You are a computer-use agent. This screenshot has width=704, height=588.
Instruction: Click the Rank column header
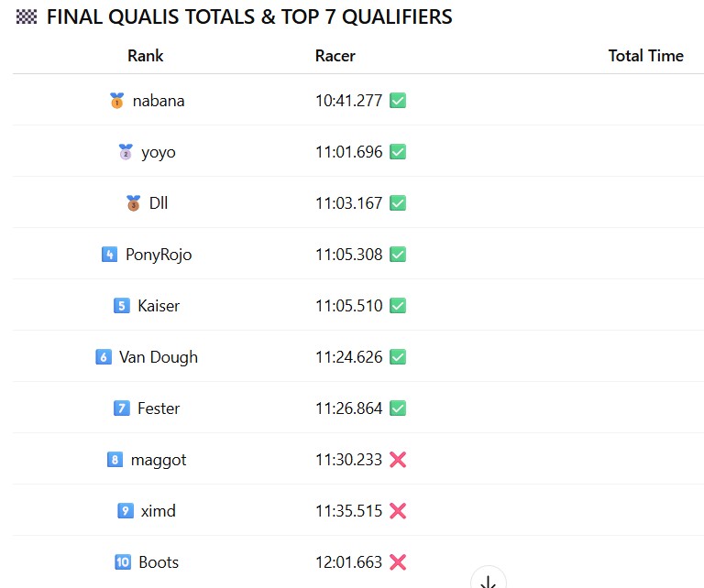(x=145, y=56)
